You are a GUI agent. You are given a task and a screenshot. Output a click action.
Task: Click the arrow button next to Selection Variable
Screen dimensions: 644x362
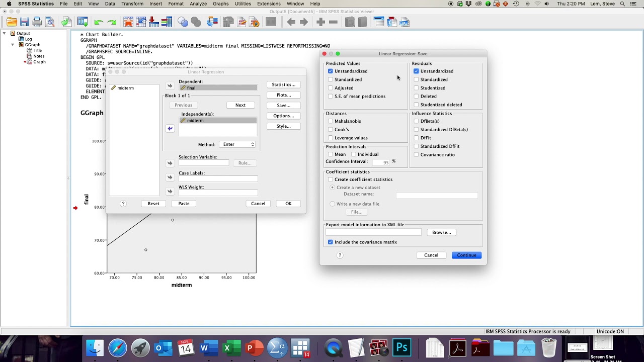click(170, 163)
